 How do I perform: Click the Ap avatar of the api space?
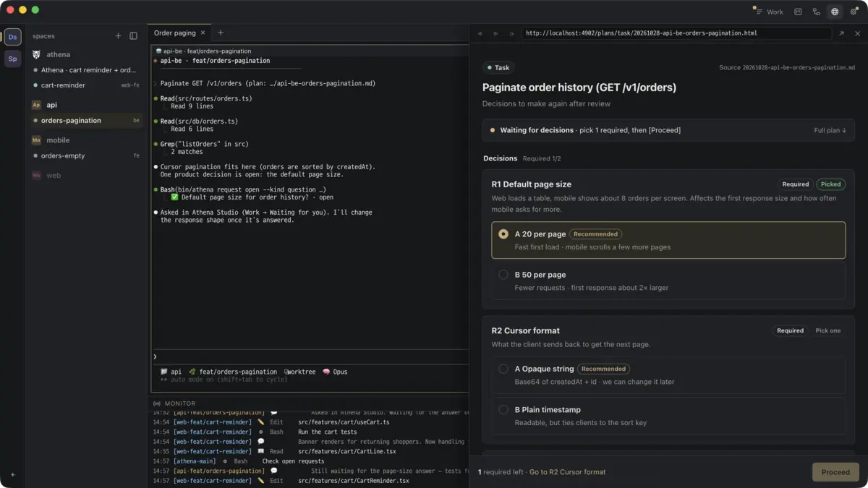(36, 105)
